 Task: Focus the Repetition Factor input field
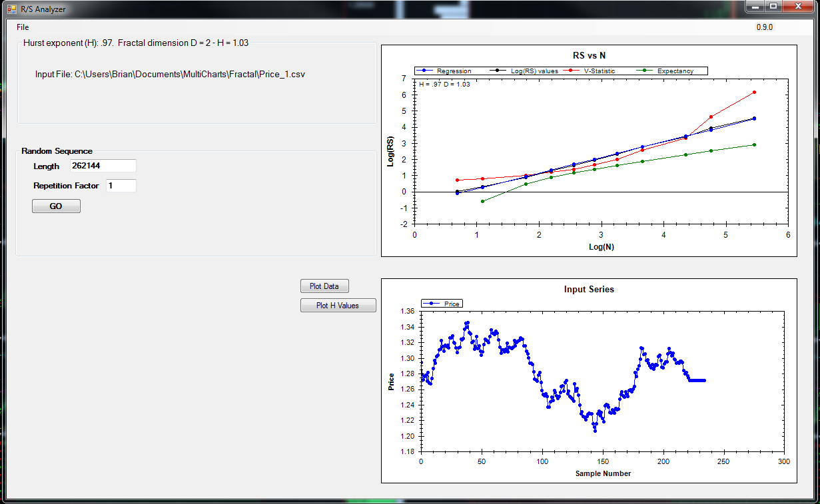pyautogui.click(x=121, y=186)
